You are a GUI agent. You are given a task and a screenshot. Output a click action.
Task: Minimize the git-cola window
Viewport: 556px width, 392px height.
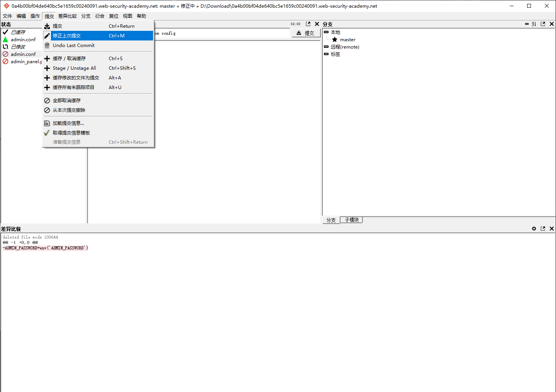pyautogui.click(x=512, y=6)
